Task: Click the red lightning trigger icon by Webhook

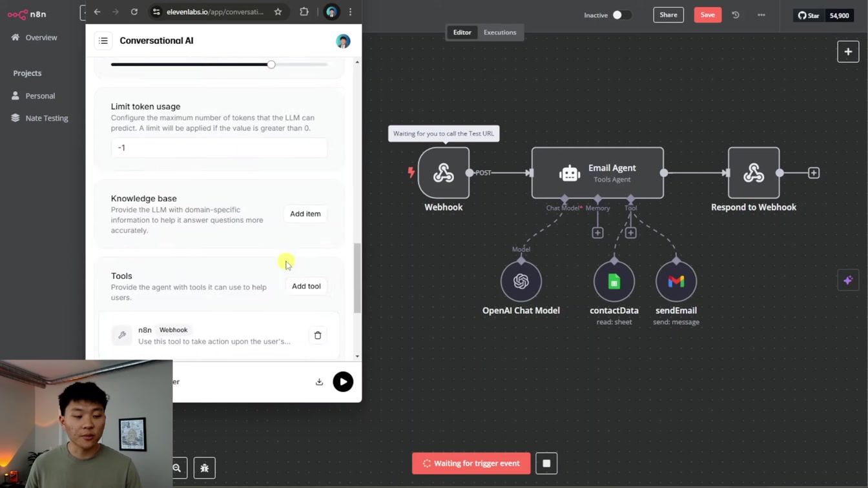Action: tap(411, 172)
